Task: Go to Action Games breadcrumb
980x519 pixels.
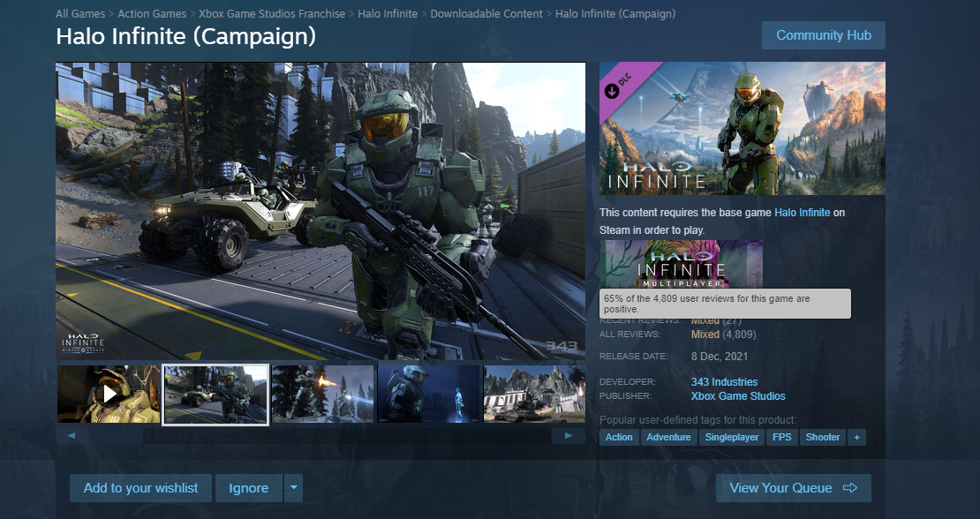Action: click(152, 14)
